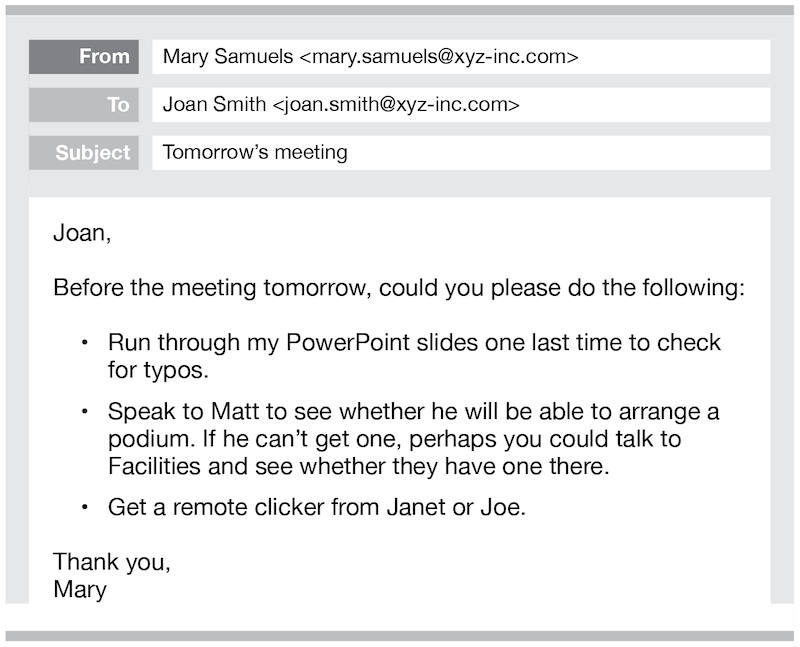Click the Subject field Tomorrow's meeting
The image size is (800, 647).
(x=461, y=153)
